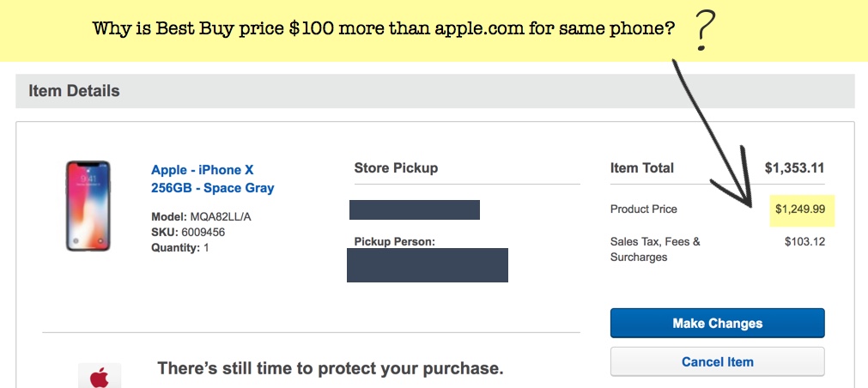The height and width of the screenshot is (388, 868).
Task: Click the Pickup Person label
Action: point(394,241)
